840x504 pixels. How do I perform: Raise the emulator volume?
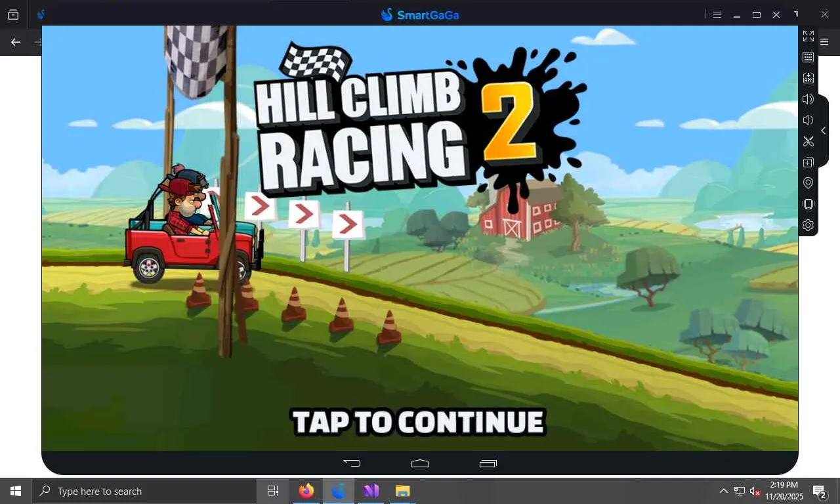808,99
